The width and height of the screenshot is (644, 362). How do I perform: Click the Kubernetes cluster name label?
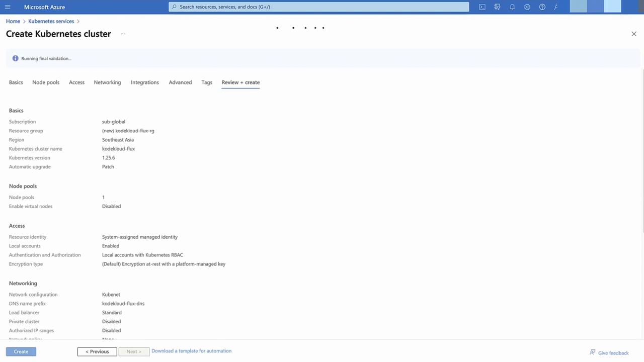point(36,149)
